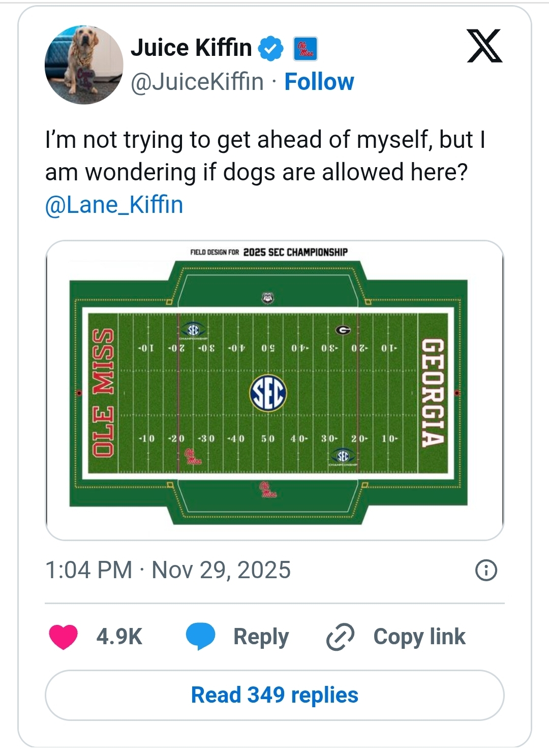
Task: Click the SEC logo at midfield
Action: click(268, 394)
